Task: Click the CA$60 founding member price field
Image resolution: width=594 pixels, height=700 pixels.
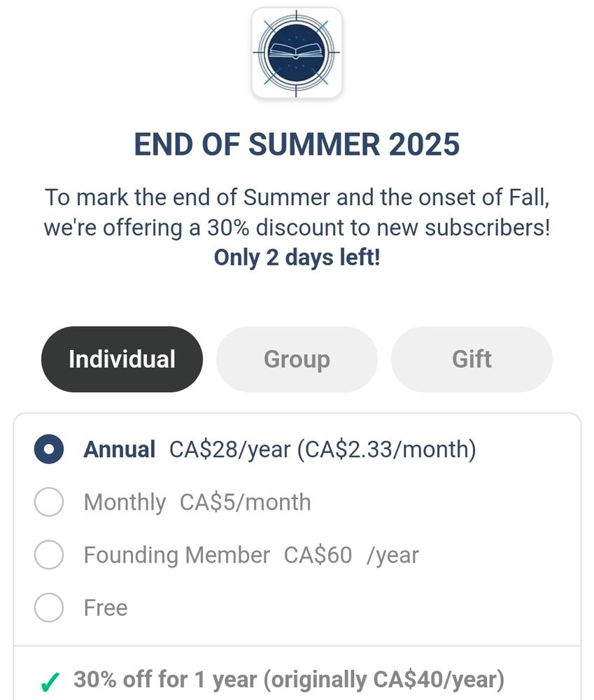Action: pyautogui.click(x=318, y=555)
